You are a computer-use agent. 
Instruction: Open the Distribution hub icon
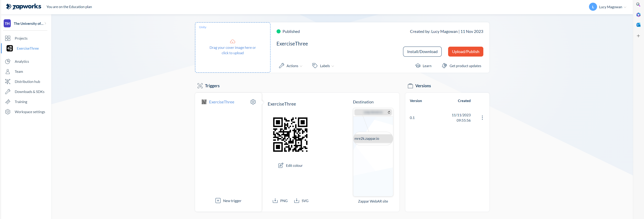point(8,82)
